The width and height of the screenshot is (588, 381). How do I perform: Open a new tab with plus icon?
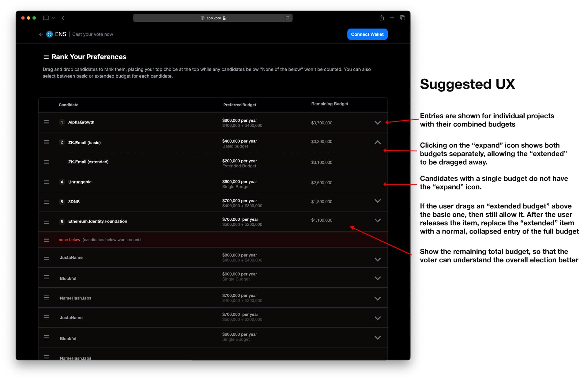click(x=392, y=18)
